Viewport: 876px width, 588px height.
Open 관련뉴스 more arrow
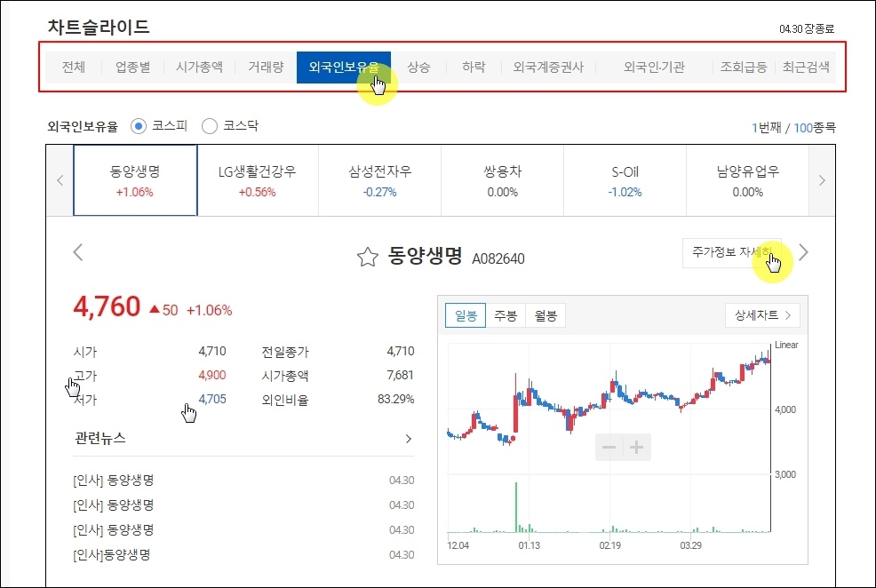[x=409, y=439]
